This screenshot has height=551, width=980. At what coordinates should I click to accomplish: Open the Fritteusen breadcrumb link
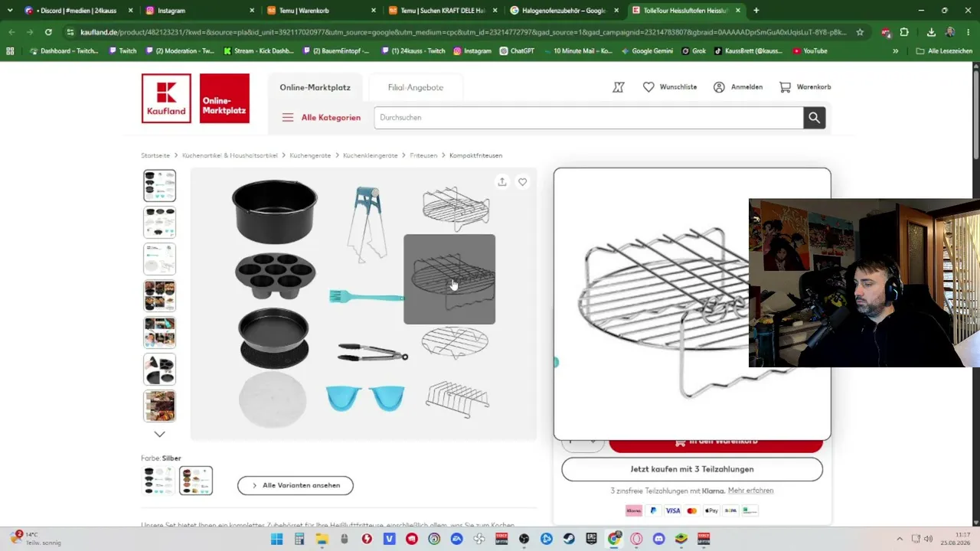pyautogui.click(x=423, y=155)
